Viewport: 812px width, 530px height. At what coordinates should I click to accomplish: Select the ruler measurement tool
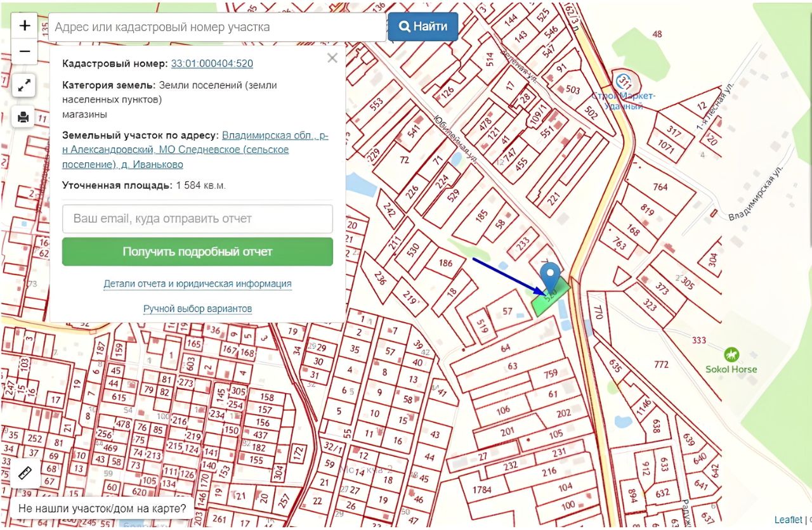(25, 474)
